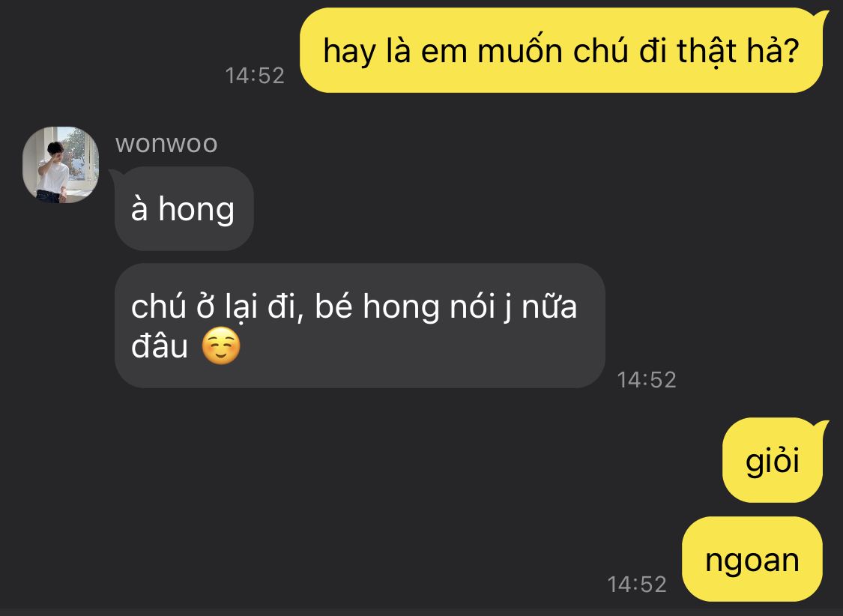Click the relieved smiley emoji after "đâu"
The width and height of the screenshot is (843, 616).
221,345
